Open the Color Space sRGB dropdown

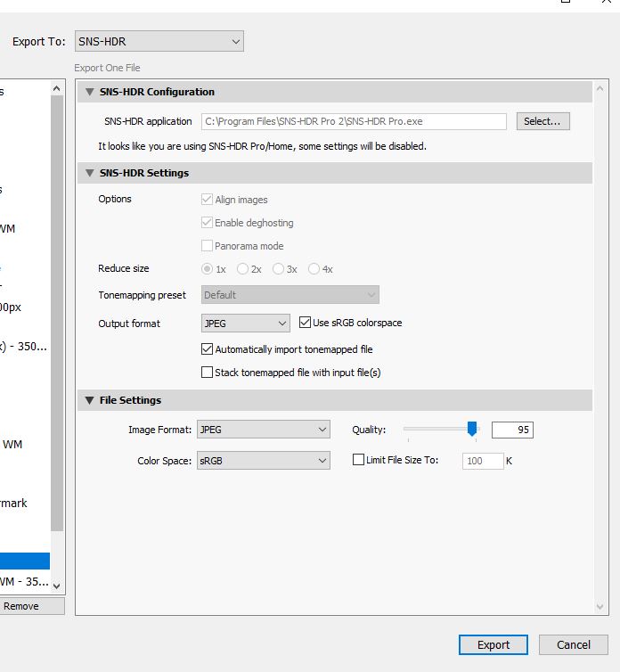click(x=264, y=461)
